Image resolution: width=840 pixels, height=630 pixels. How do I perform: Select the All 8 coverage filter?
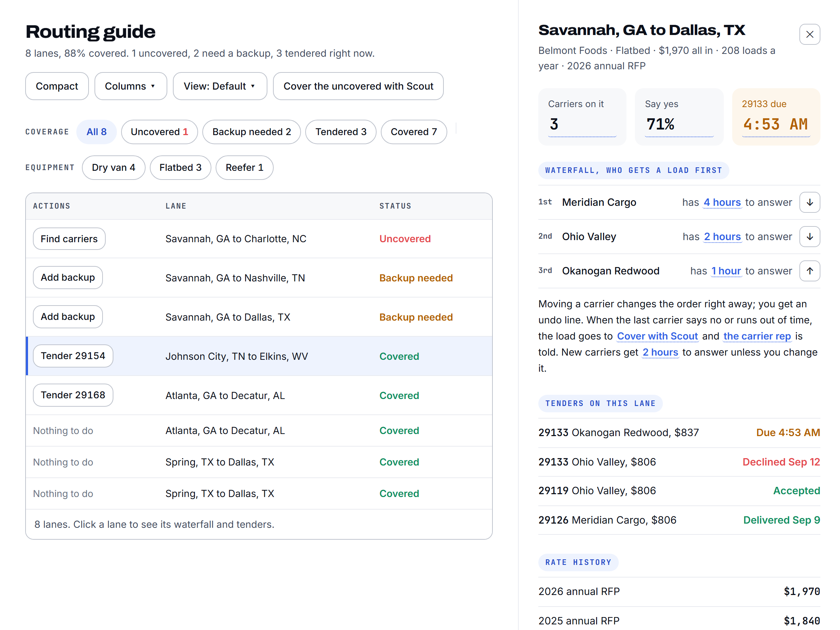[x=97, y=132]
